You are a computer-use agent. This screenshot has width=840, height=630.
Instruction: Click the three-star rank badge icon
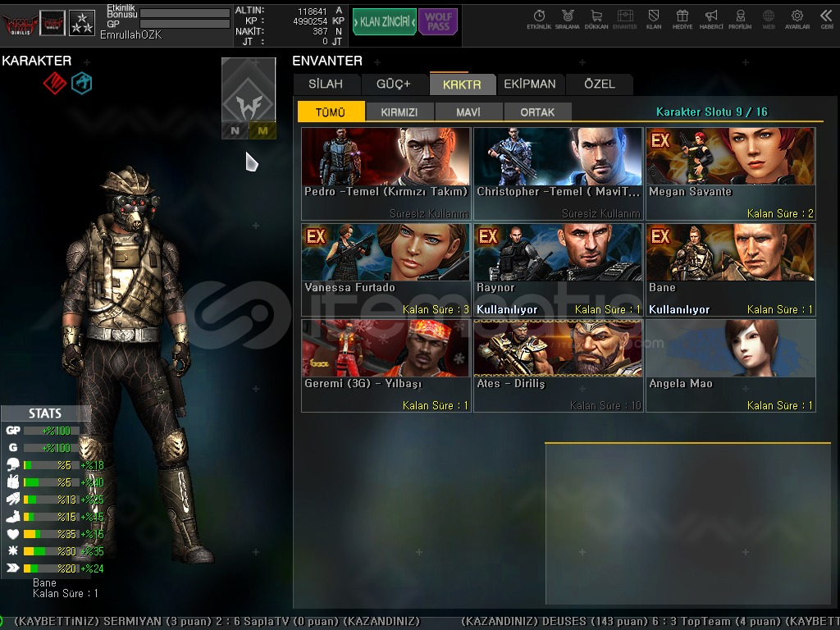tap(82, 23)
